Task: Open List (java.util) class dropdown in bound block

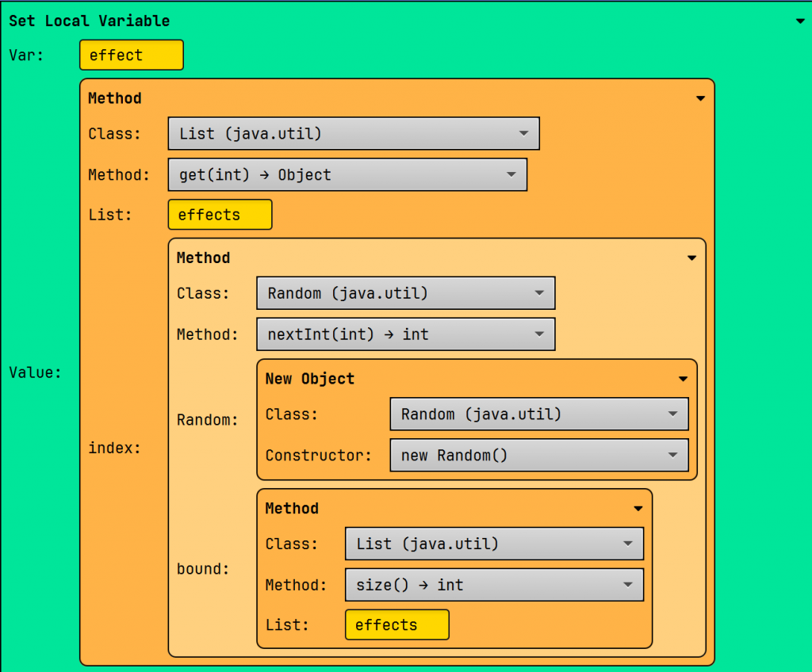Action: [494, 544]
